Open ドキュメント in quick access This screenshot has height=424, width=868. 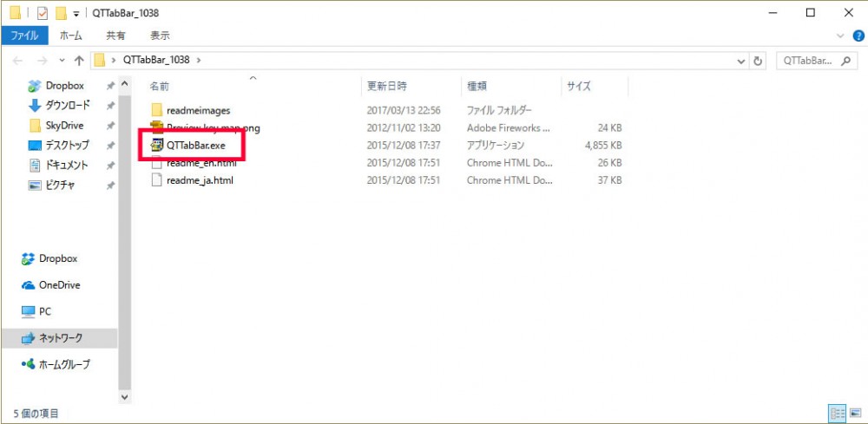(67, 166)
